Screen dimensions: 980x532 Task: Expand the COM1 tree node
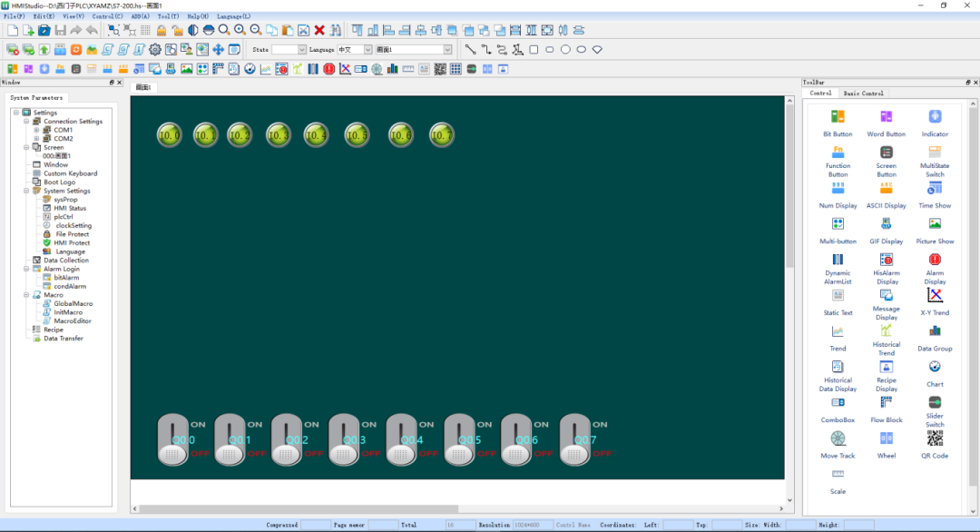click(36, 130)
